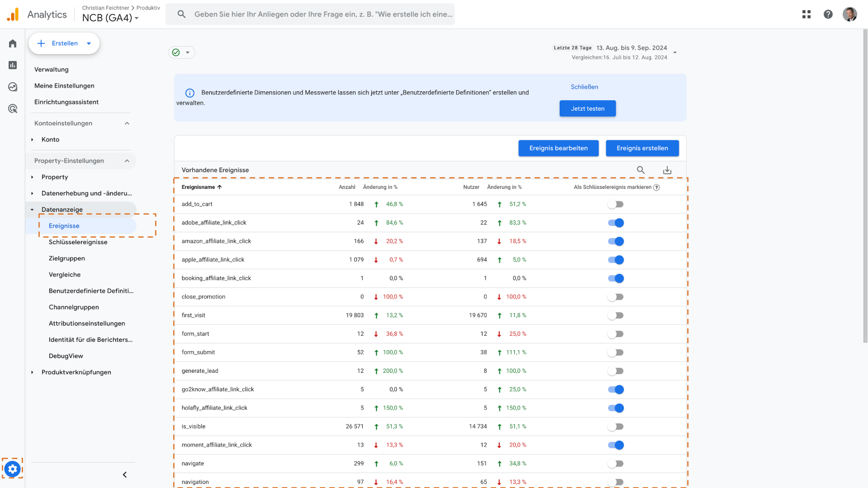Open the Advertising icon in left rail

point(13,108)
